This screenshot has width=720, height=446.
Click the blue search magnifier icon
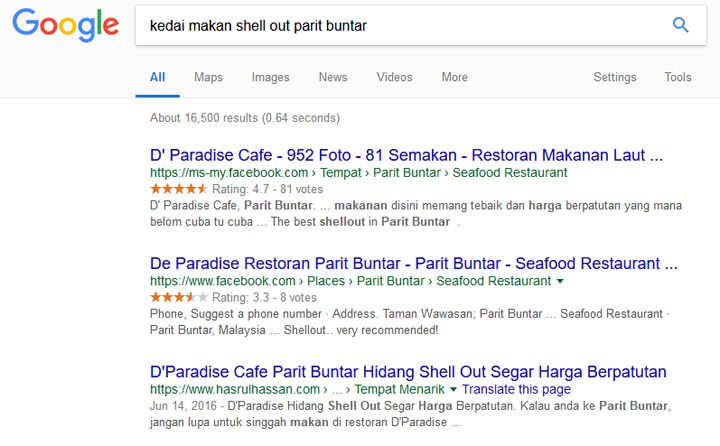click(x=681, y=25)
